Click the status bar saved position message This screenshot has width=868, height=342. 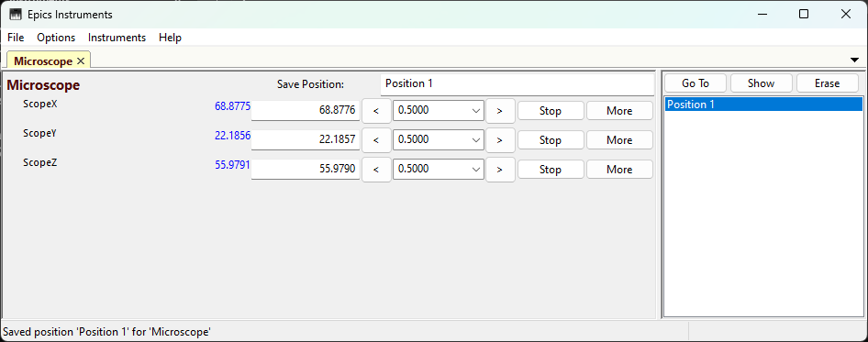pos(106,332)
